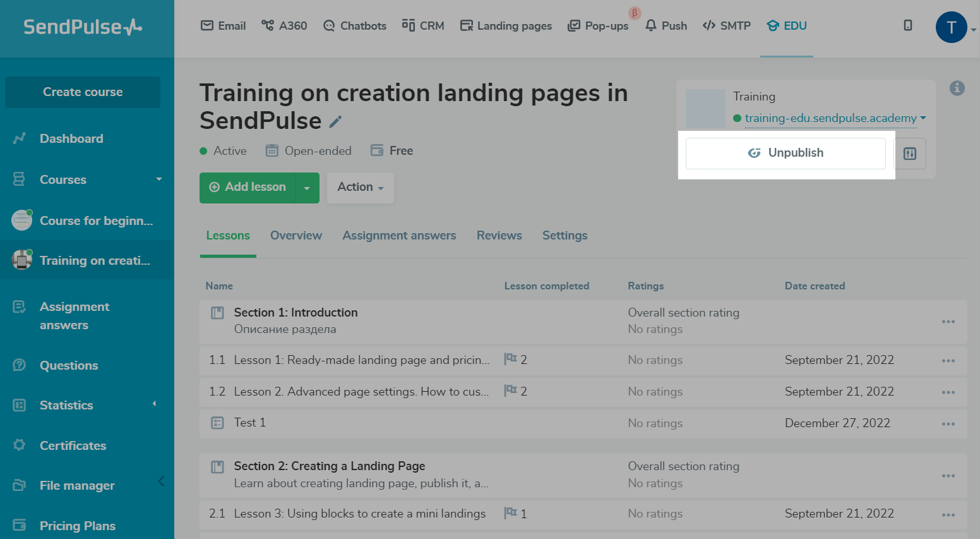Expand the Courses sidebar section
The image size is (980, 539).
(158, 179)
